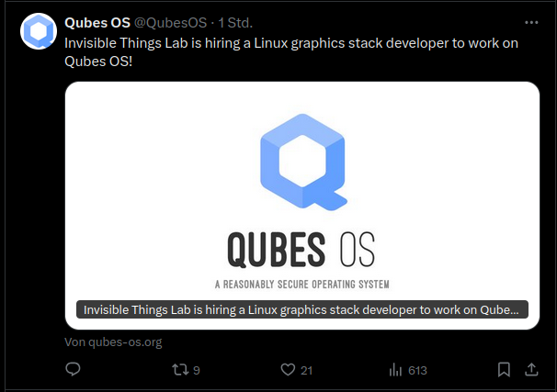Open the Qubes OS profile avatar
557x392 pixels.
click(39, 31)
